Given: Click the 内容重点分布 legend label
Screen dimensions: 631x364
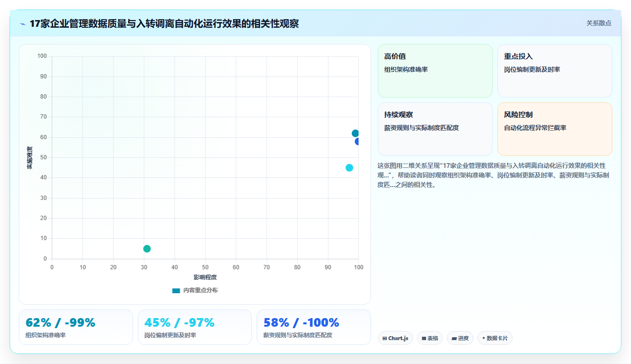Looking at the screenshot, I should [200, 290].
